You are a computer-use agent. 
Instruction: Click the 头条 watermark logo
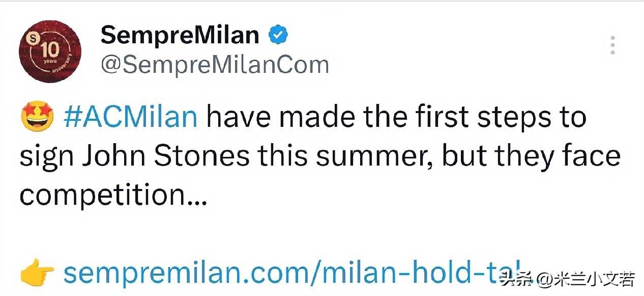pos(516,279)
